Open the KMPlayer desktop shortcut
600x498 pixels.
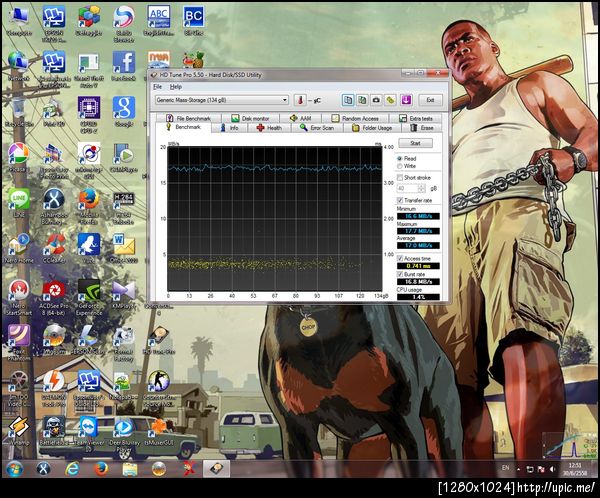(124, 295)
